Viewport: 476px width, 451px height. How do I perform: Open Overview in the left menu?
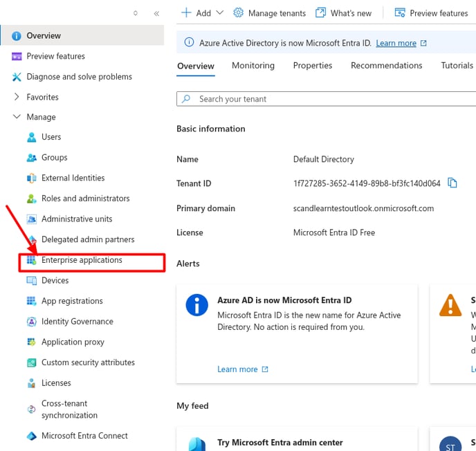(x=82, y=36)
